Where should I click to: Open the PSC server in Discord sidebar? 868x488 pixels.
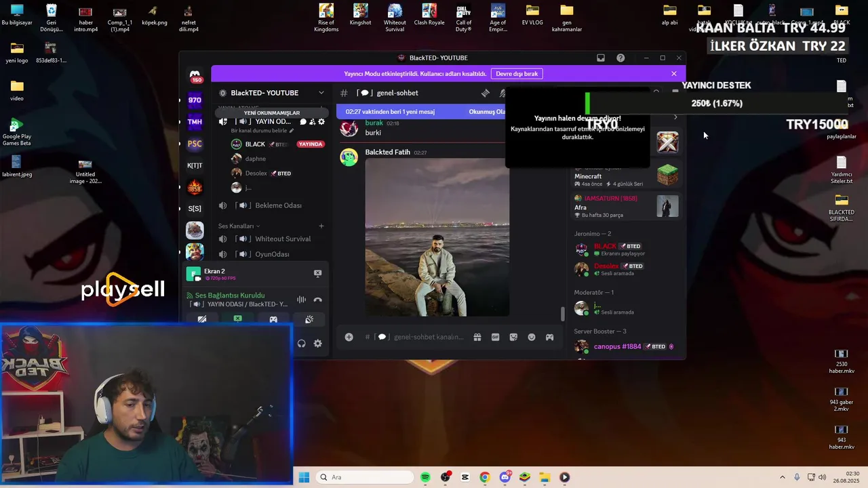(195, 144)
